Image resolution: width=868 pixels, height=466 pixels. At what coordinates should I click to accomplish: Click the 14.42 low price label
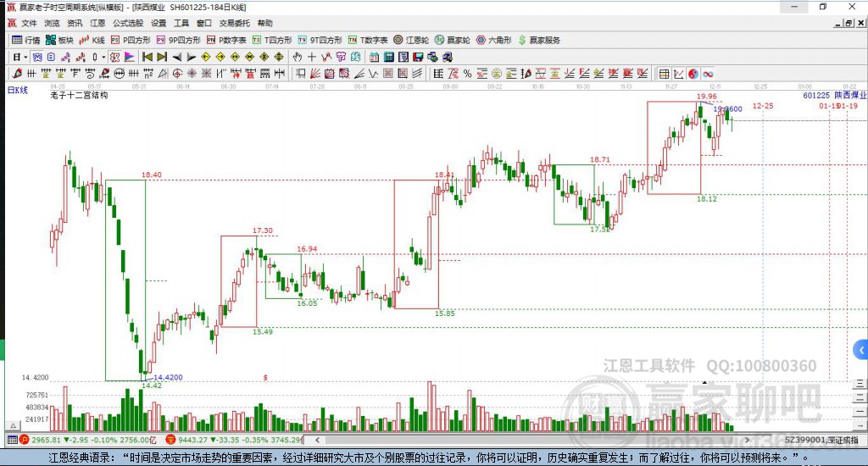152,386
